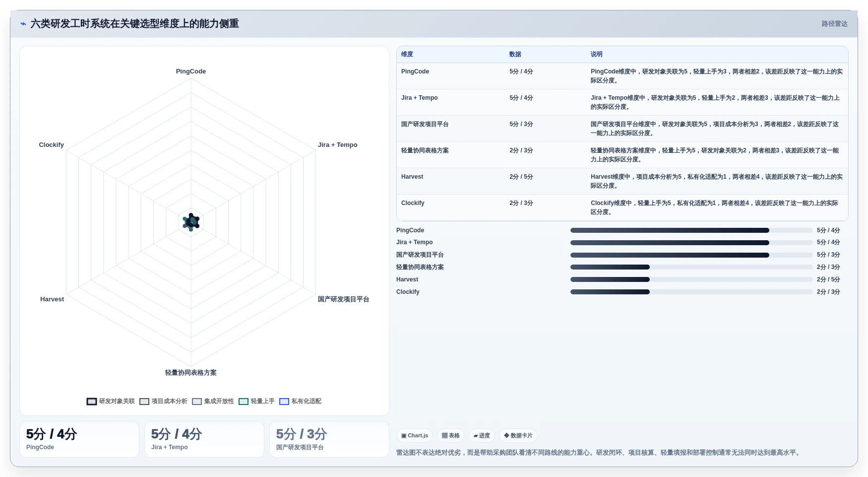Toggle the 项目成本分析 legend swatch
This screenshot has height=477, width=868.
(x=144, y=402)
